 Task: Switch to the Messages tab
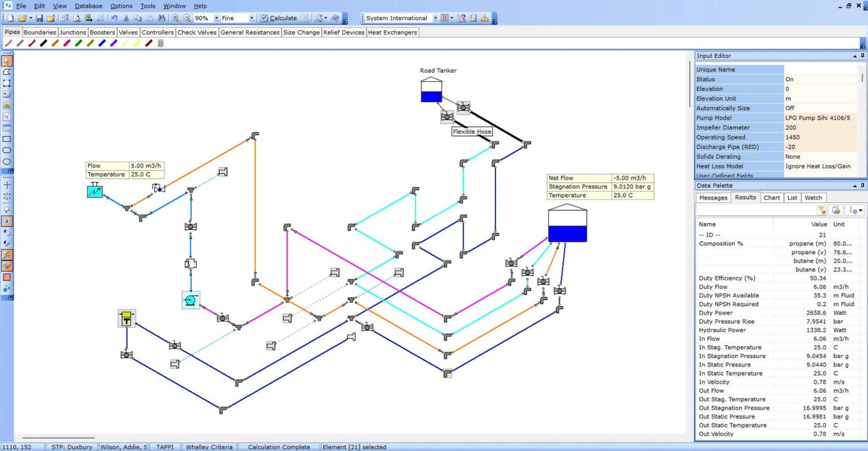[x=713, y=198]
